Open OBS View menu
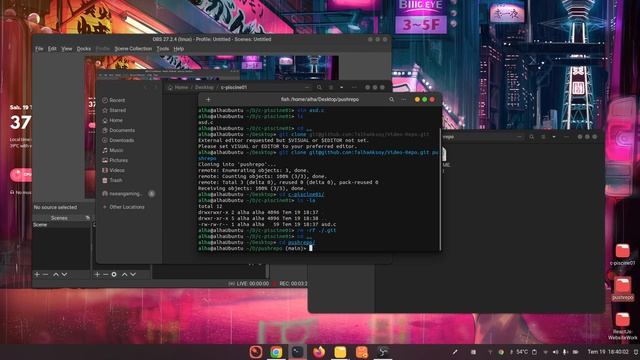 (67, 49)
